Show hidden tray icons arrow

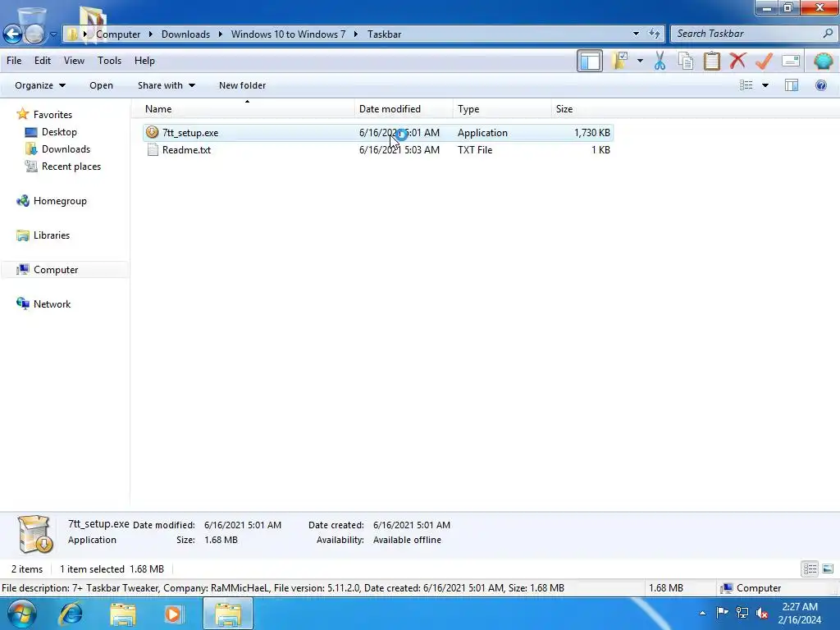[x=702, y=613]
